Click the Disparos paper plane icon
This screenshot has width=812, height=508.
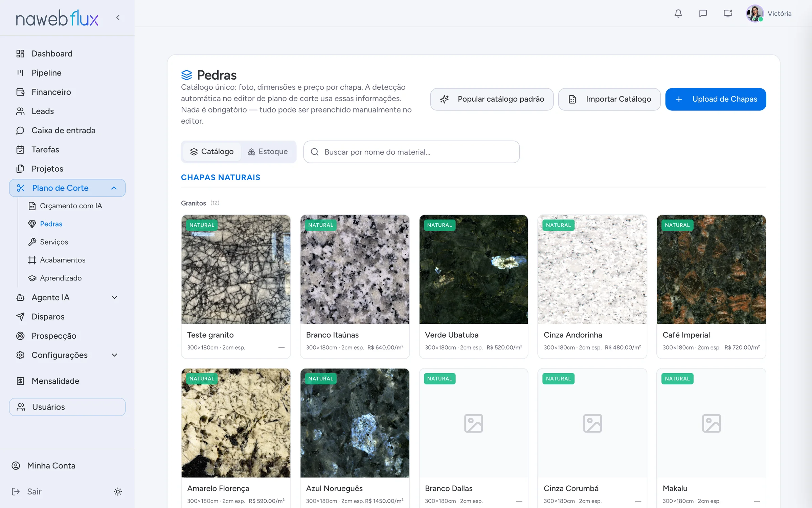tap(20, 317)
